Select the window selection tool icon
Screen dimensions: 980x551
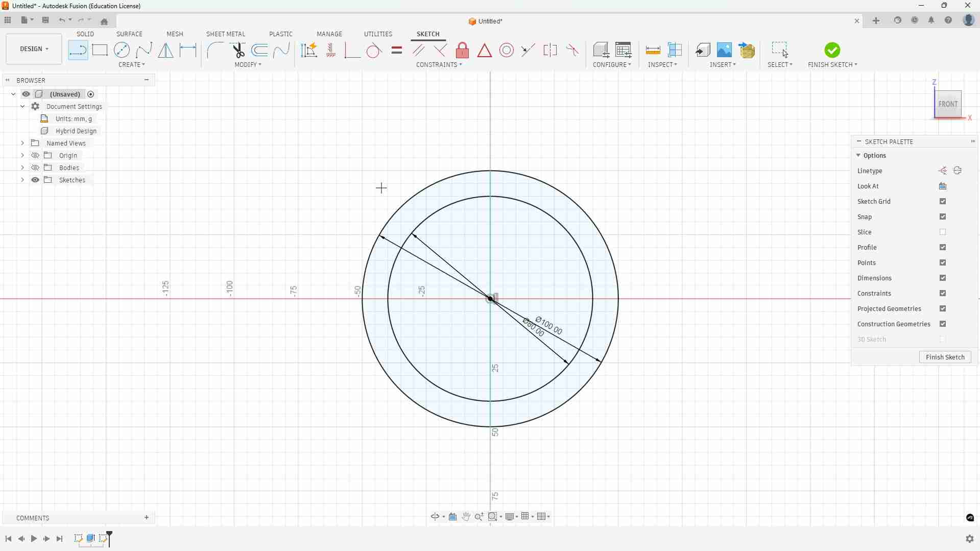click(x=780, y=50)
